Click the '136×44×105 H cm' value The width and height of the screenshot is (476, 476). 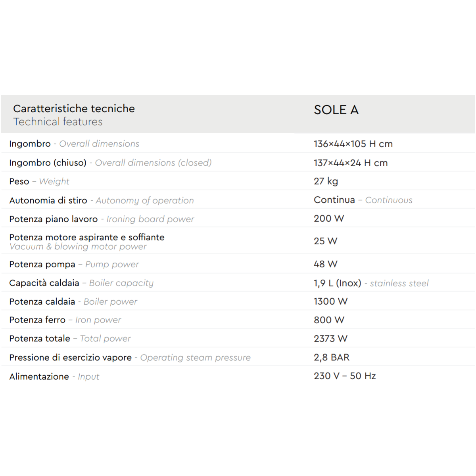[x=353, y=144]
